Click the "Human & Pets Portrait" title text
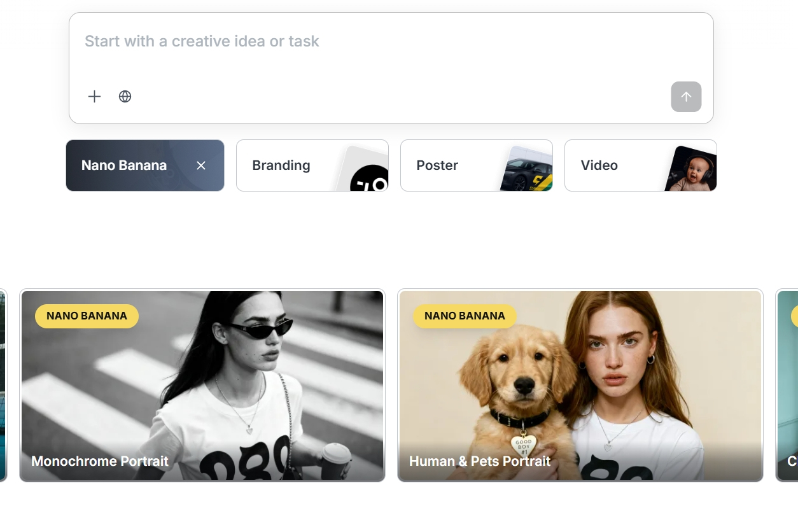The image size is (798, 532). tap(480, 461)
